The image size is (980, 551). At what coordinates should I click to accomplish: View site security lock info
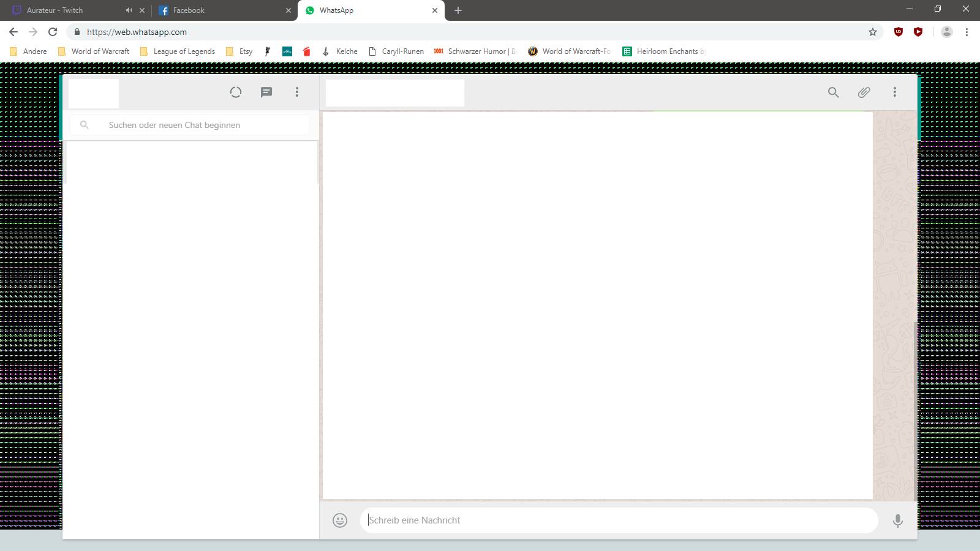click(x=77, y=32)
